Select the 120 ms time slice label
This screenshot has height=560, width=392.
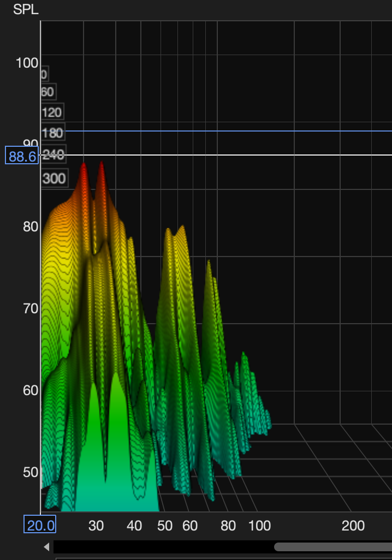pyautogui.click(x=52, y=112)
